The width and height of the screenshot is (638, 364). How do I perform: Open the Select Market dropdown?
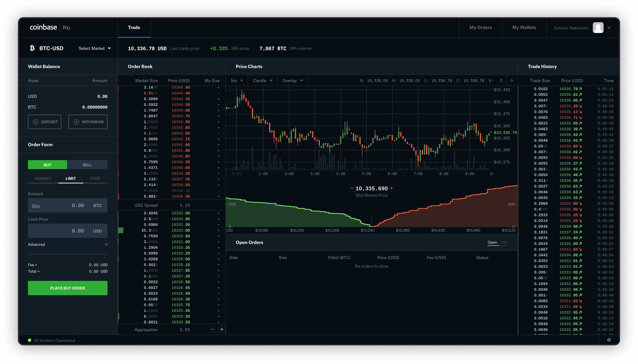[94, 48]
